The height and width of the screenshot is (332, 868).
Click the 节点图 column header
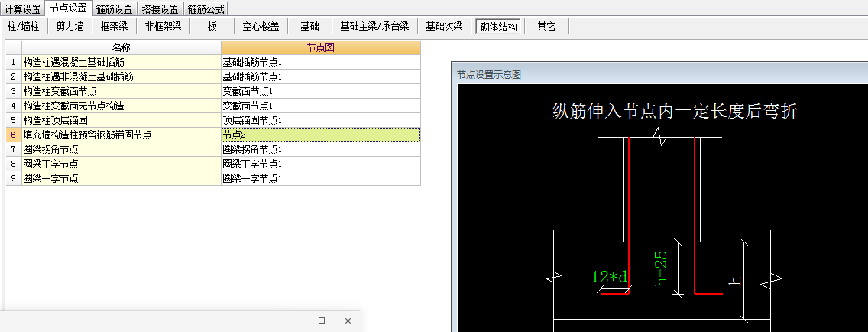point(320,47)
